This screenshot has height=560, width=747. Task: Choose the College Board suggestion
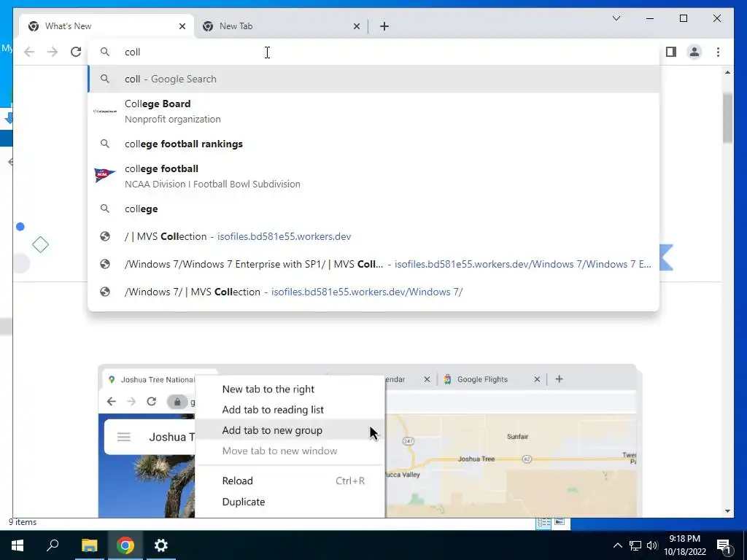click(x=373, y=112)
